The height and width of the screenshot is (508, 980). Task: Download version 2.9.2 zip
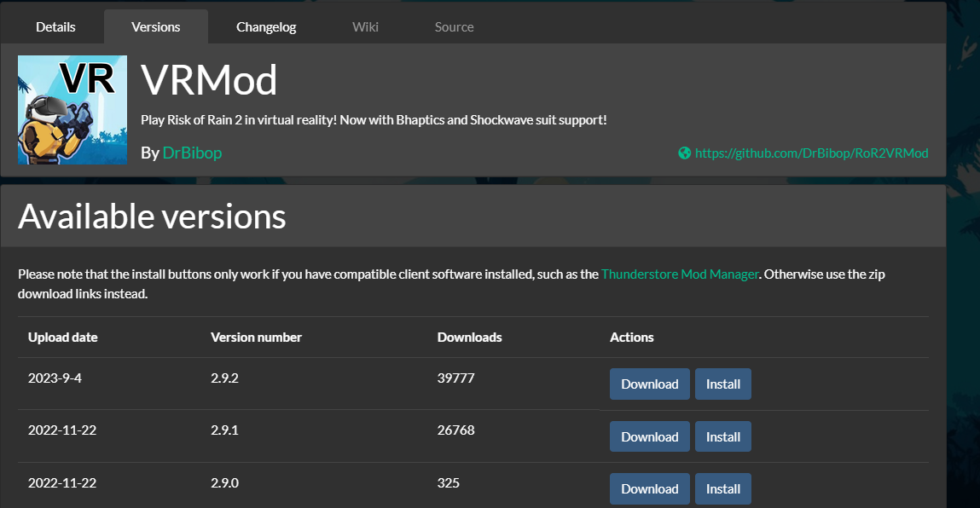coord(649,384)
